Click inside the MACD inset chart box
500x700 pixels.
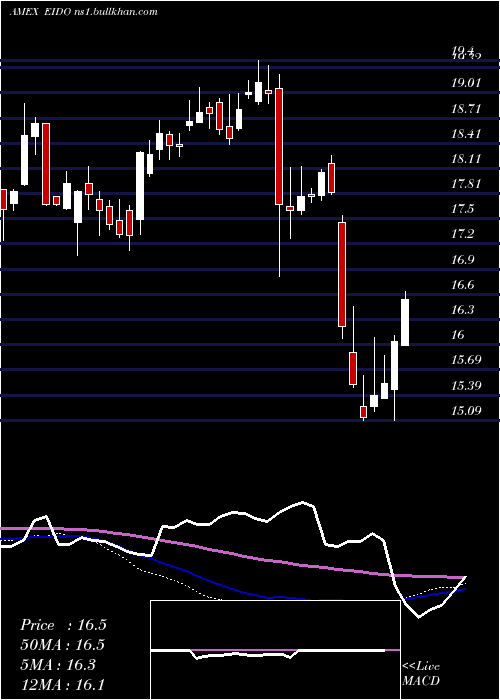pyautogui.click(x=275, y=650)
